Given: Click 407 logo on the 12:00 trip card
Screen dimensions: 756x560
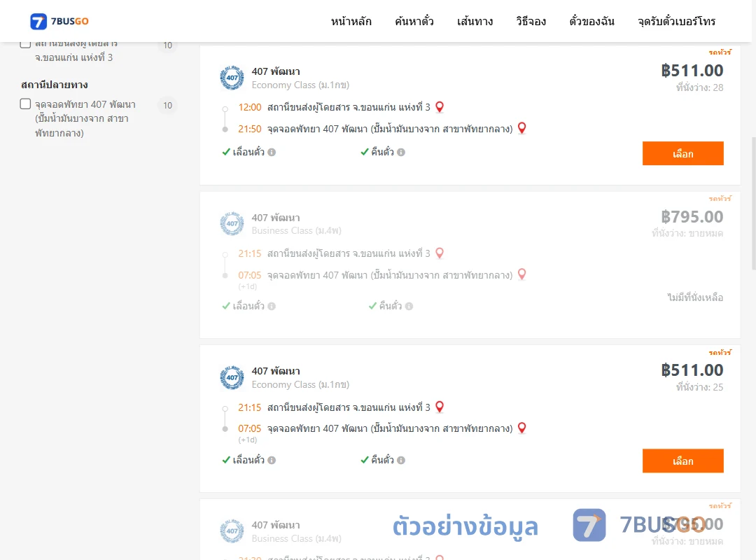Looking at the screenshot, I should coord(232,78).
